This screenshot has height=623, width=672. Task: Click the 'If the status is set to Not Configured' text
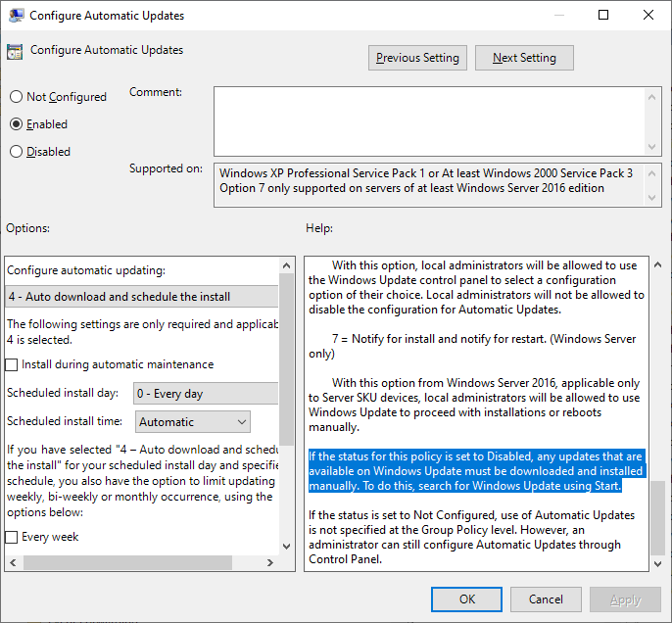click(x=471, y=537)
